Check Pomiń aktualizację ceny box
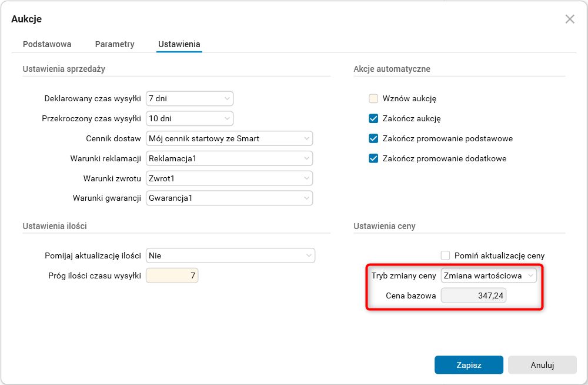This screenshot has height=385, width=588. coord(446,255)
